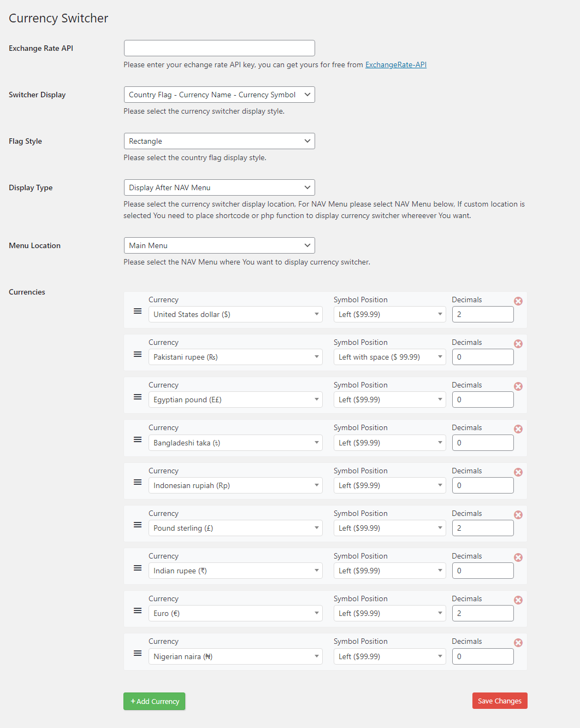Open the Flag Style dropdown
Viewport: 580px width, 728px height.
(219, 140)
